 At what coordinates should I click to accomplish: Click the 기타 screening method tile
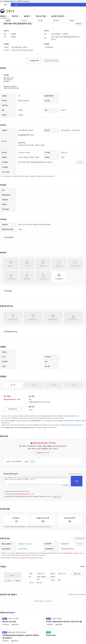[73, 385]
